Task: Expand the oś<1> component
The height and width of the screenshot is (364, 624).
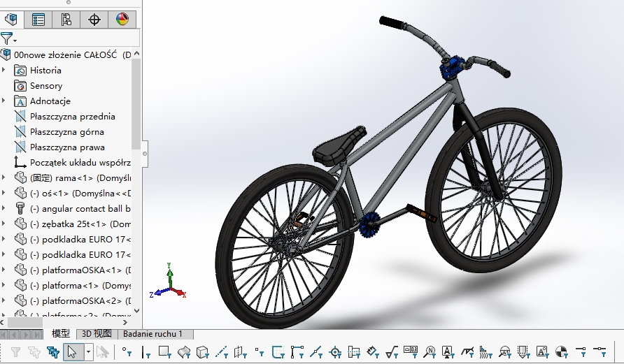Action: [x=3, y=193]
